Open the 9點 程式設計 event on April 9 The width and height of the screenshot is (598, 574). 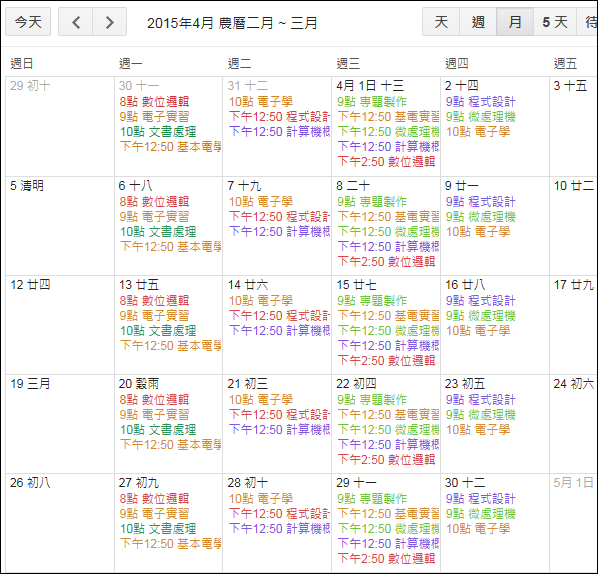481,202
